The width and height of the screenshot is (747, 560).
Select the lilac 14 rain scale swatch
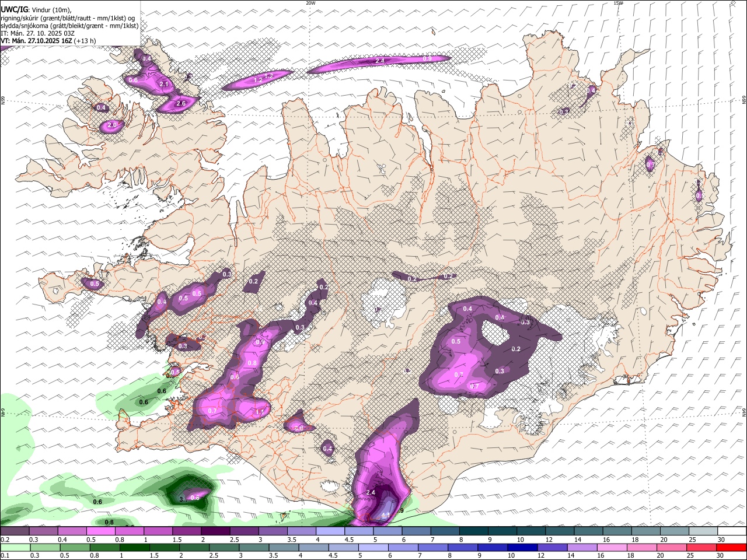[x=584, y=548]
